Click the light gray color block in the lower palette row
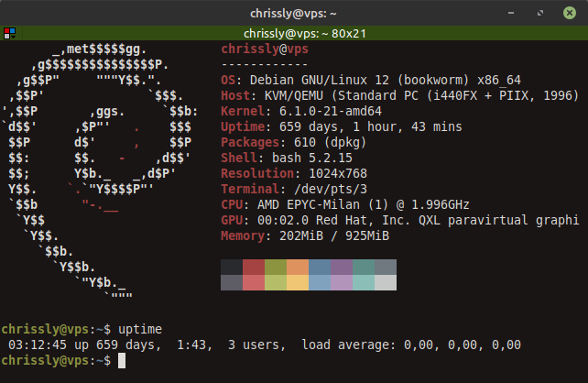588x383 pixels. 386,282
